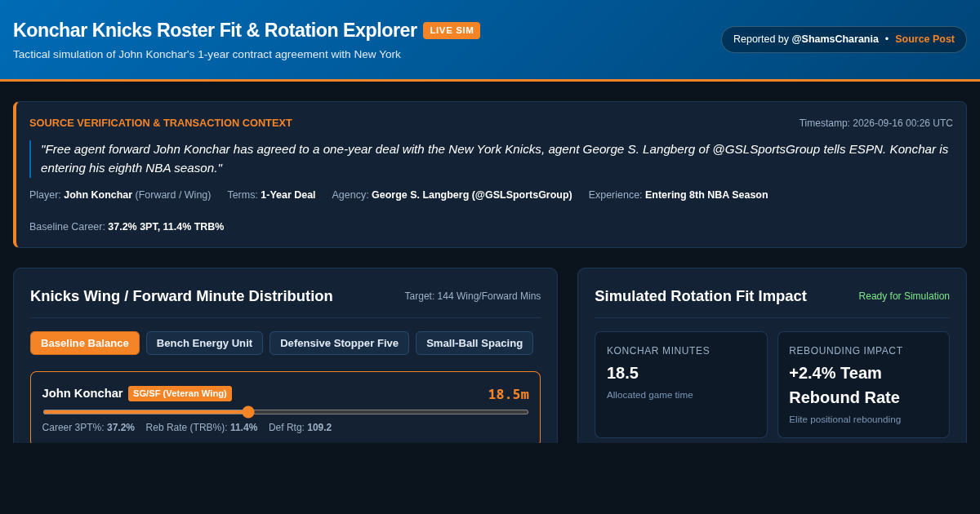Click the Elite positional rebounding caption
Image resolution: width=980 pixels, height=514 pixels.
tap(844, 419)
